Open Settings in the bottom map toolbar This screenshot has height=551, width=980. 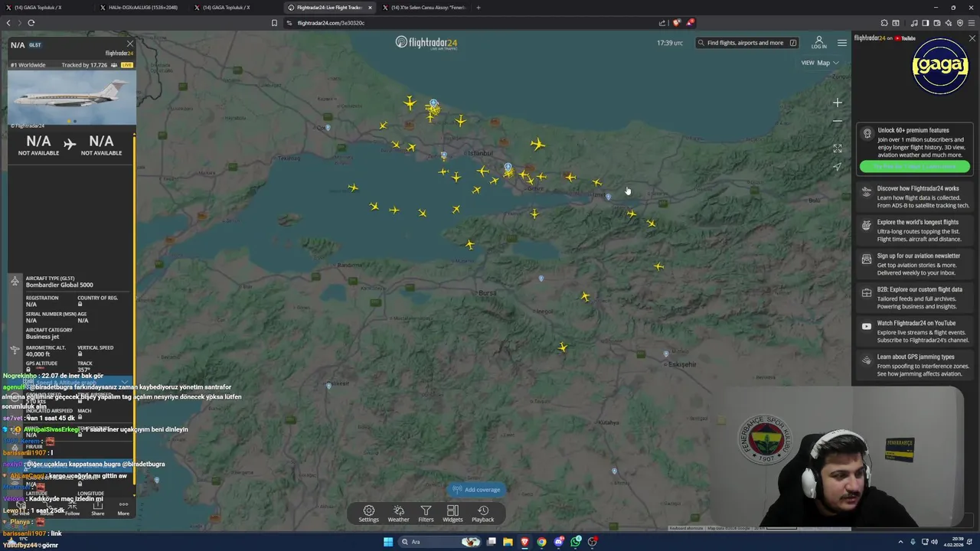368,514
